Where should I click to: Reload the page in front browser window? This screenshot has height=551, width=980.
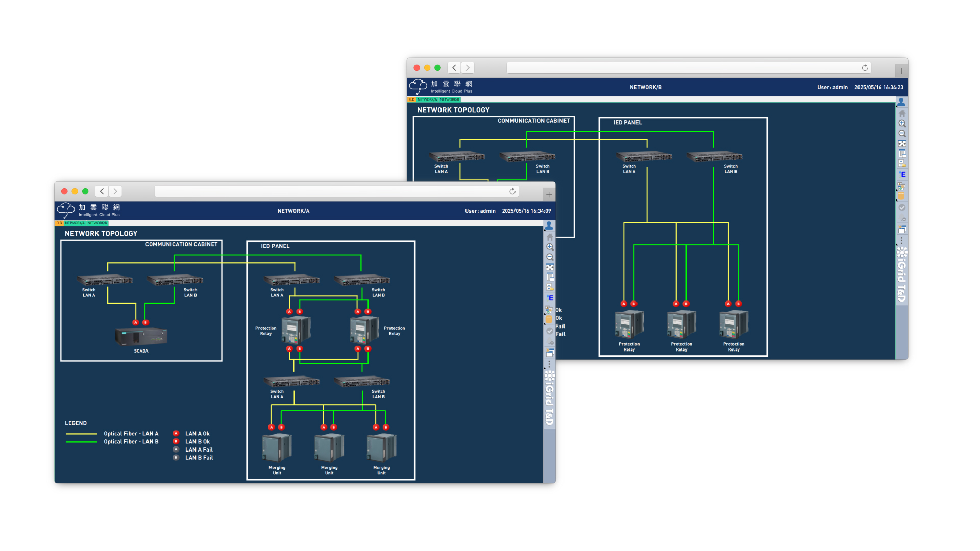[x=512, y=191]
